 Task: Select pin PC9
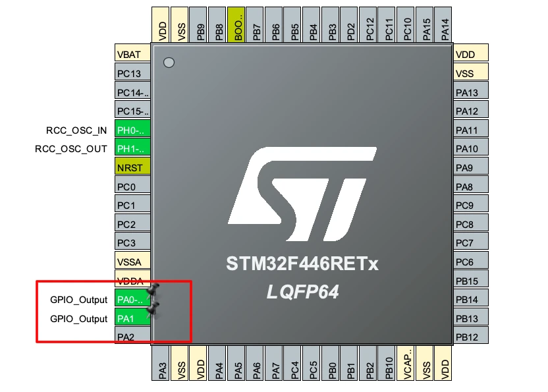pos(471,205)
